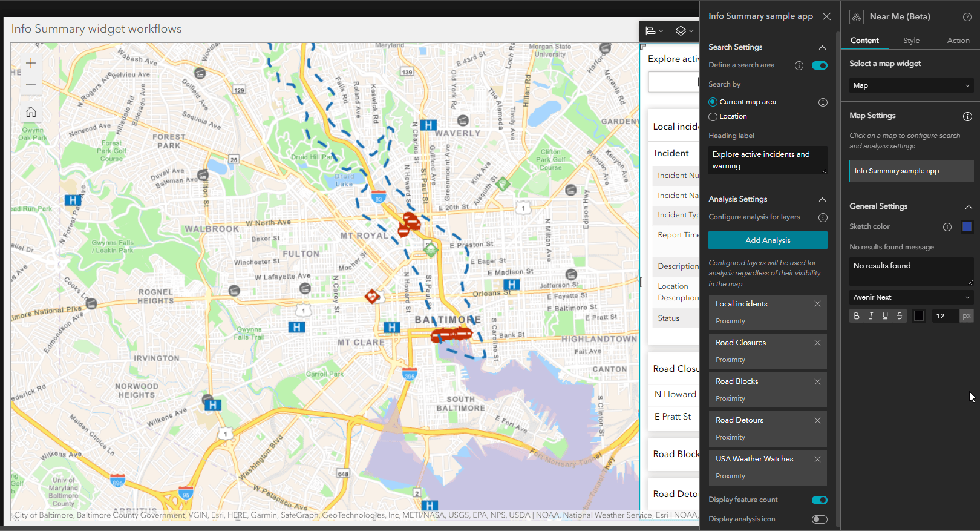Toggle Define a search area switch
Screen dimensions: 980x531
pyautogui.click(x=820, y=65)
